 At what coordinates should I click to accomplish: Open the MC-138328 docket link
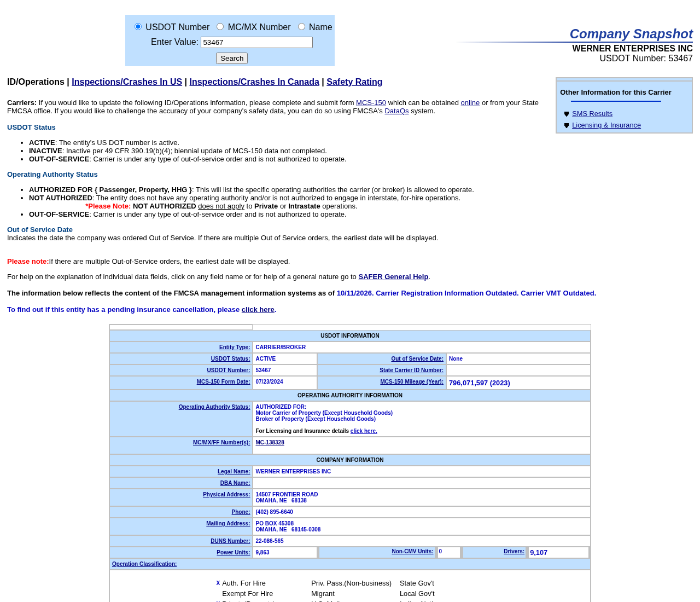tap(270, 443)
